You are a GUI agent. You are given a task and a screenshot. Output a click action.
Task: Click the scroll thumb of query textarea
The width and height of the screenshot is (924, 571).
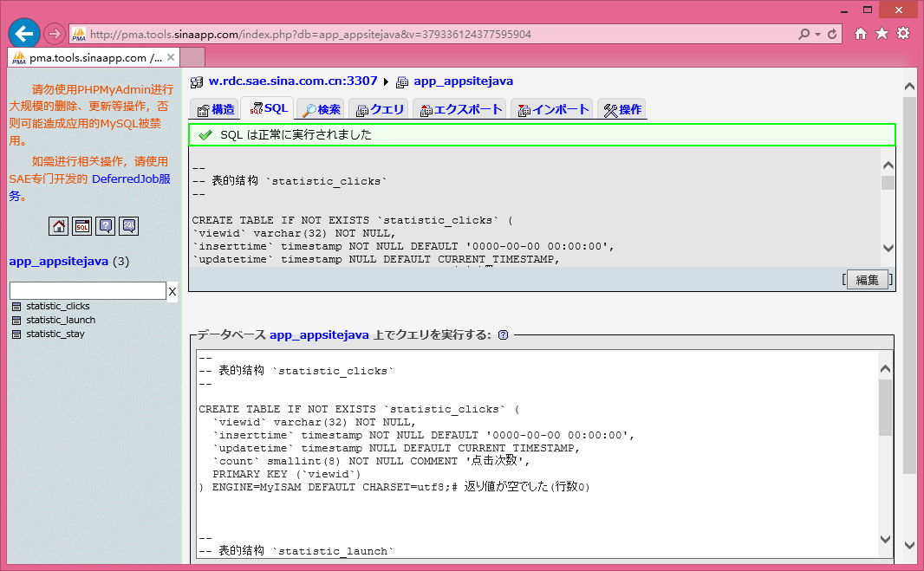885,407
